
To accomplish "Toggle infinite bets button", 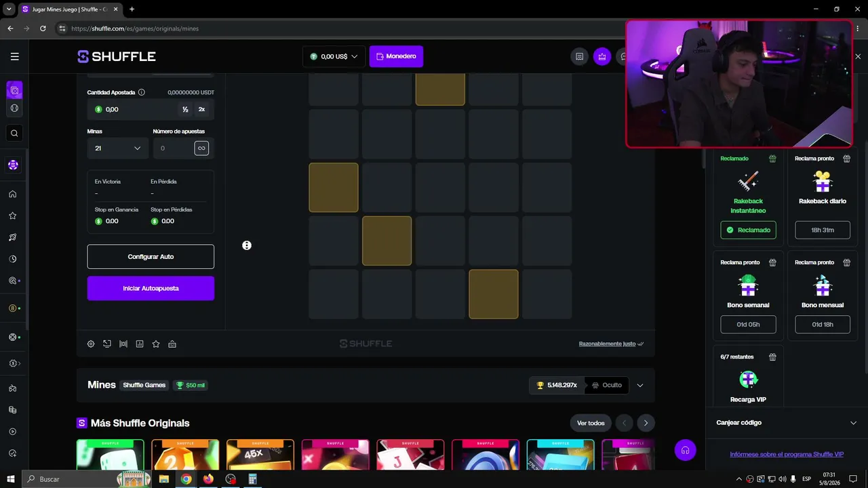I will click(201, 148).
